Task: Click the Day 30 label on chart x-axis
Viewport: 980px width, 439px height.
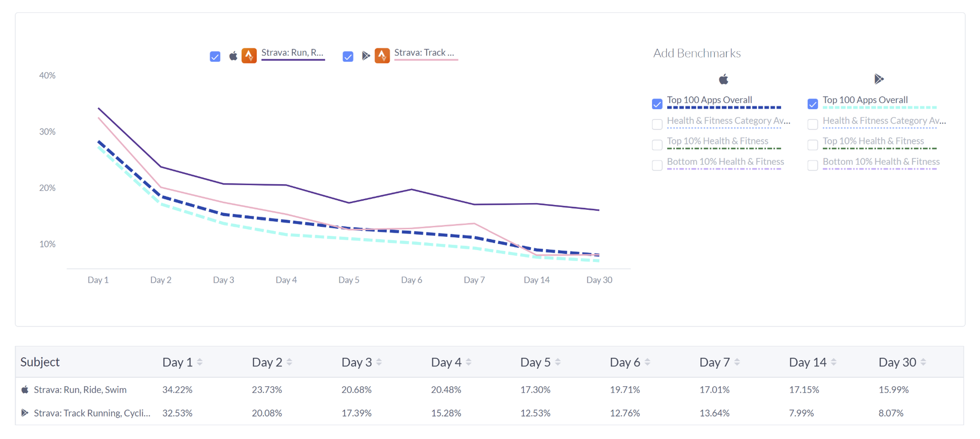Action: click(x=599, y=280)
